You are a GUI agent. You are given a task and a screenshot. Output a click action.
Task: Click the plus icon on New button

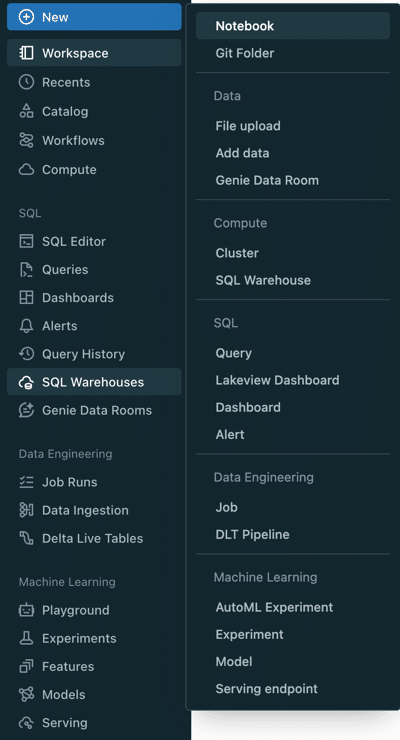[26, 17]
